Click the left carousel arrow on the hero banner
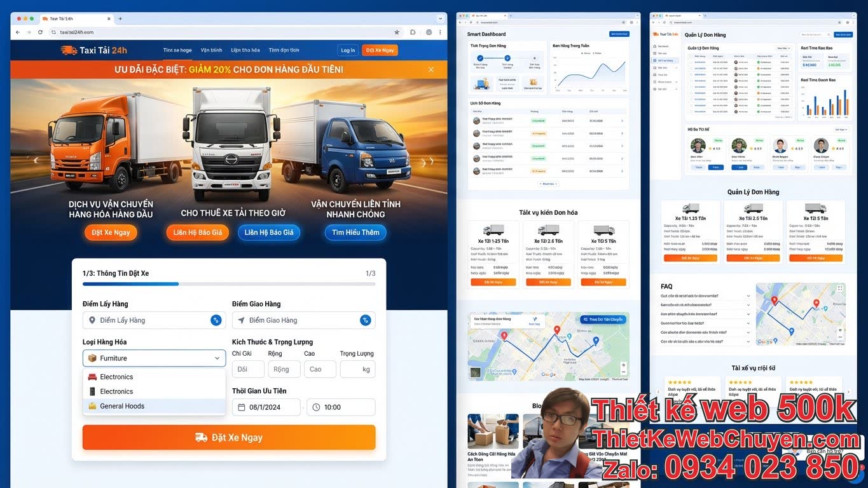 (35, 161)
